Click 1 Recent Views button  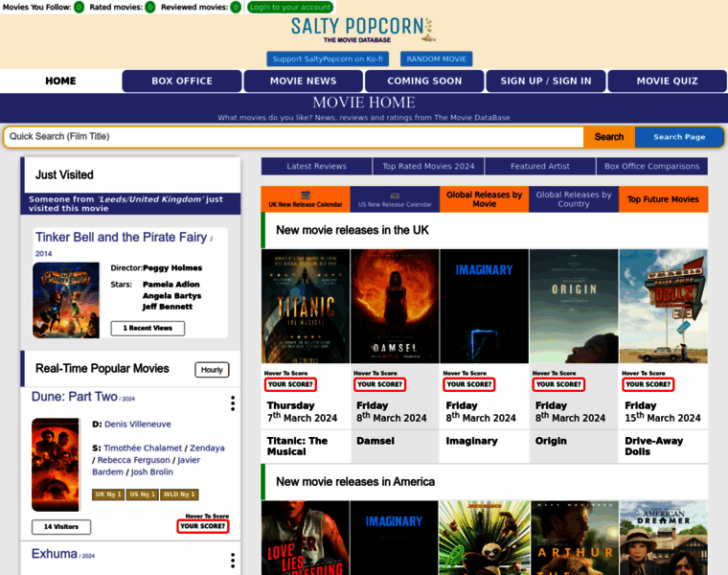tap(148, 329)
